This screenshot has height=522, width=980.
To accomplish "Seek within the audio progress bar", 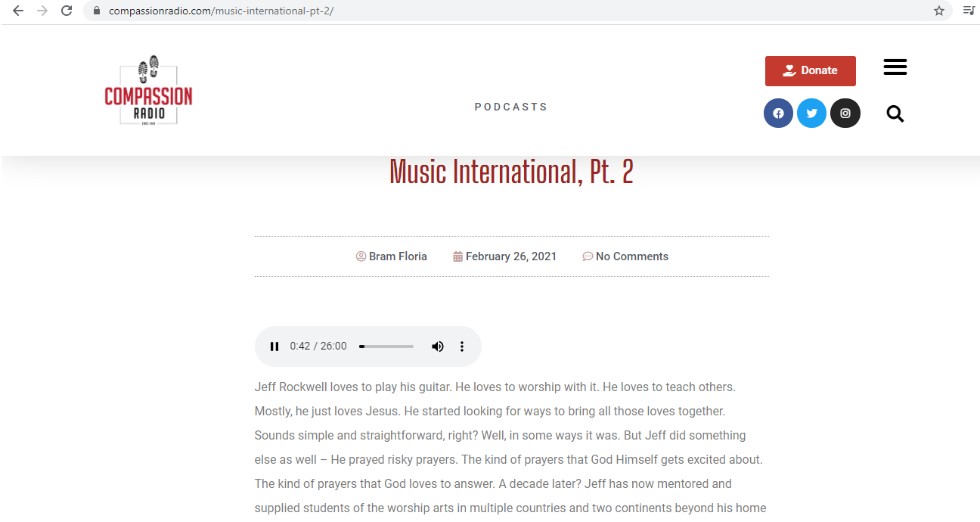I will [x=386, y=346].
